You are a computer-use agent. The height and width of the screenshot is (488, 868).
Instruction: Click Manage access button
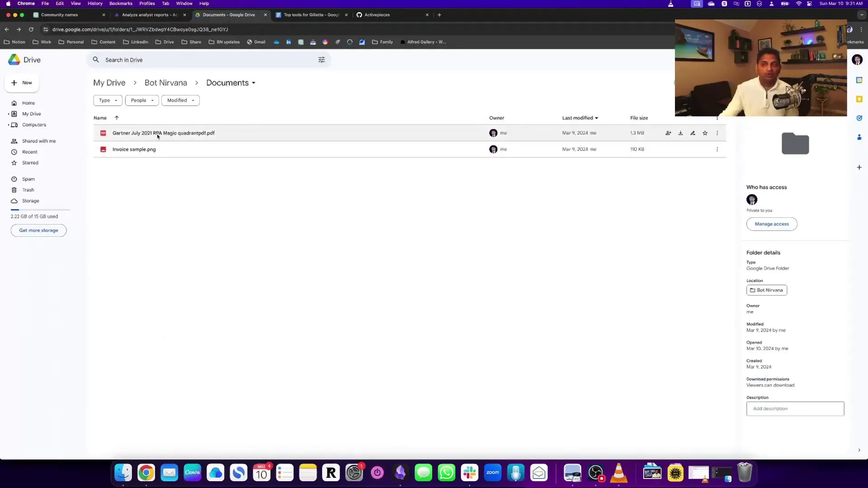coord(772,224)
